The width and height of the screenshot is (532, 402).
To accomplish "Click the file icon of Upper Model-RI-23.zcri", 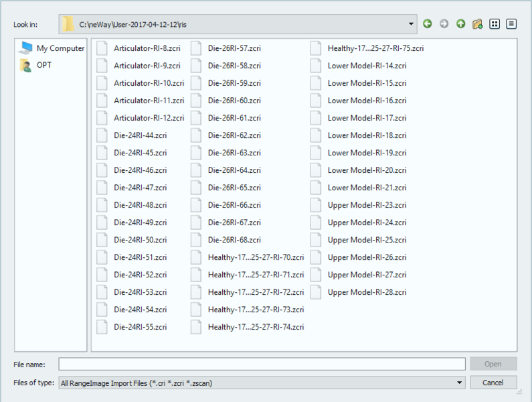I will tap(316, 205).
